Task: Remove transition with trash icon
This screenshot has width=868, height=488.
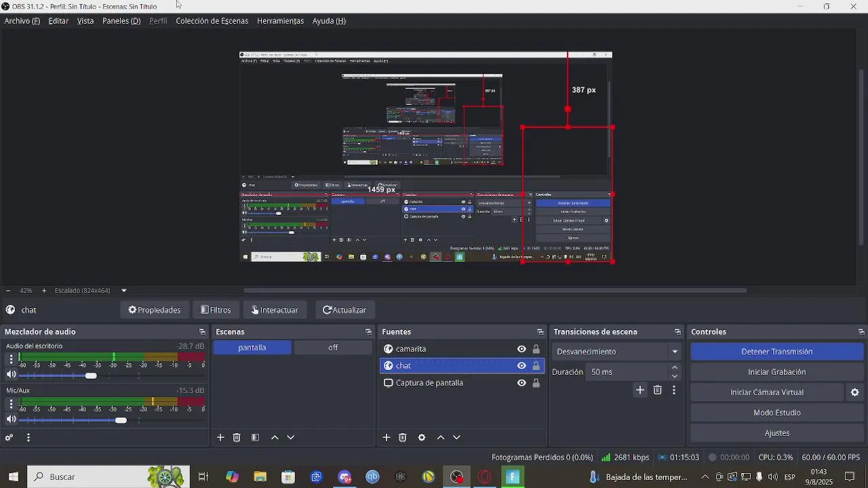Action: (x=658, y=390)
